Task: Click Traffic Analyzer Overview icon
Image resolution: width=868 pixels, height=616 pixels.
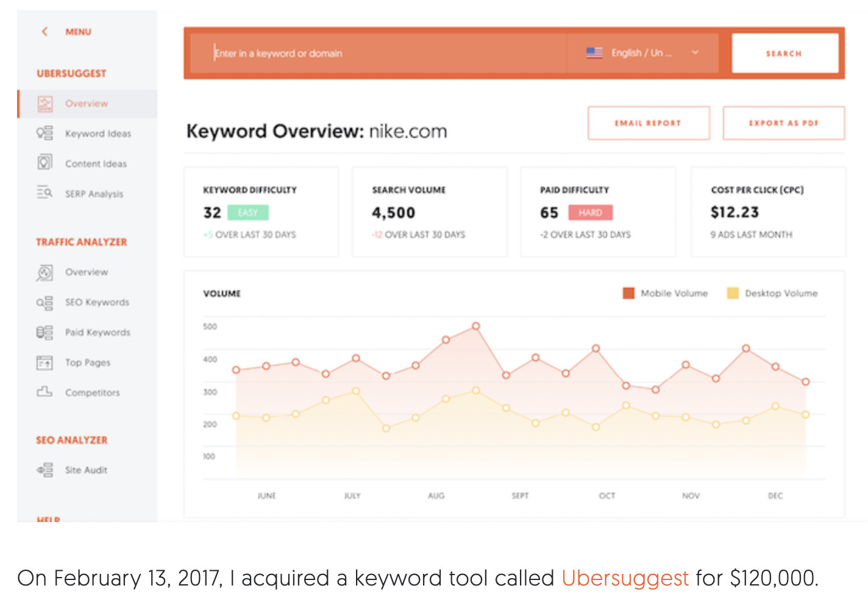Action: pyautogui.click(x=44, y=273)
